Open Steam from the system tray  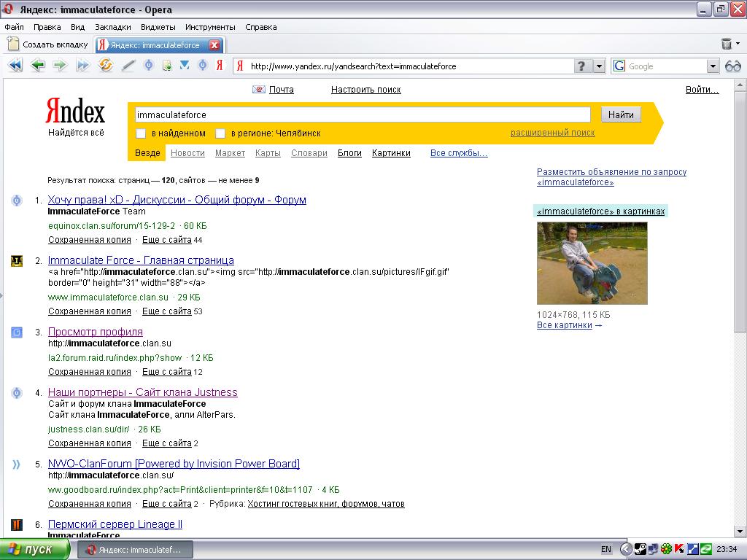coord(640,549)
